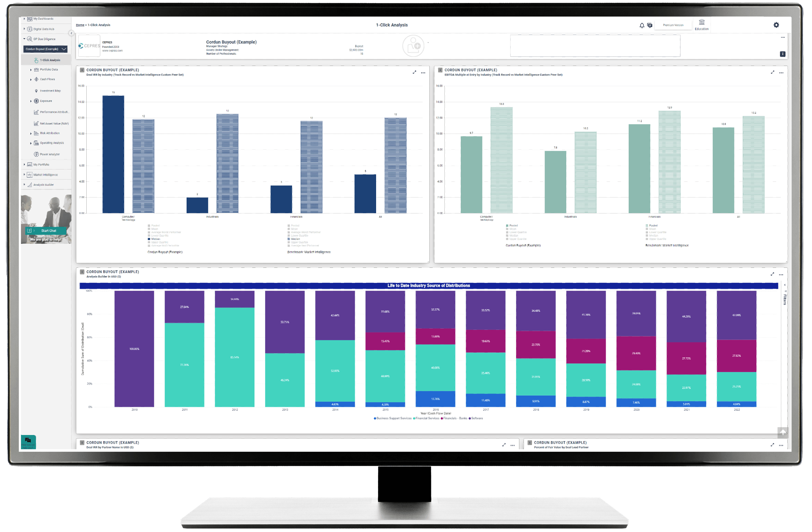
Task: Toggle Pooled under Cordun Buyout in Deal IRR legend
Action: pos(154,225)
